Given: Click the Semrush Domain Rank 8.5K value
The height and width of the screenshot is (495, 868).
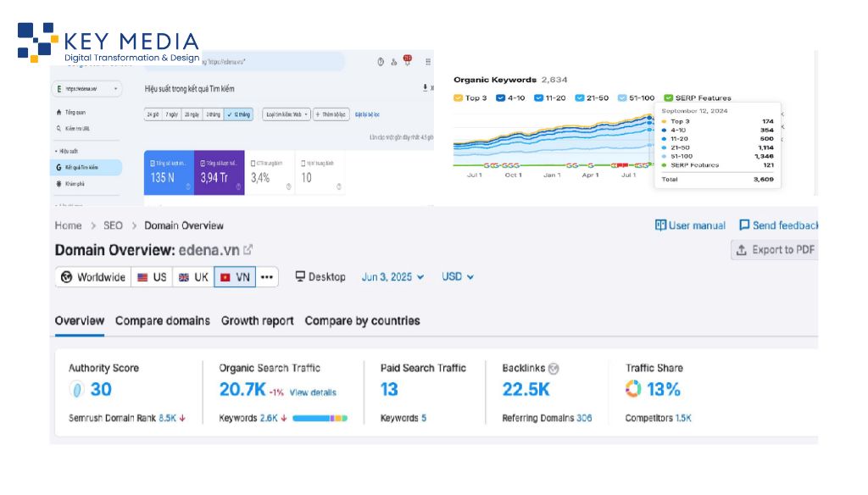Looking at the screenshot, I should point(167,418).
